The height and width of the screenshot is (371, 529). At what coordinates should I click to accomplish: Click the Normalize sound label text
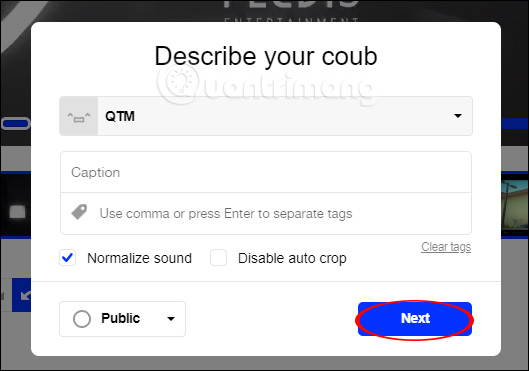(139, 258)
